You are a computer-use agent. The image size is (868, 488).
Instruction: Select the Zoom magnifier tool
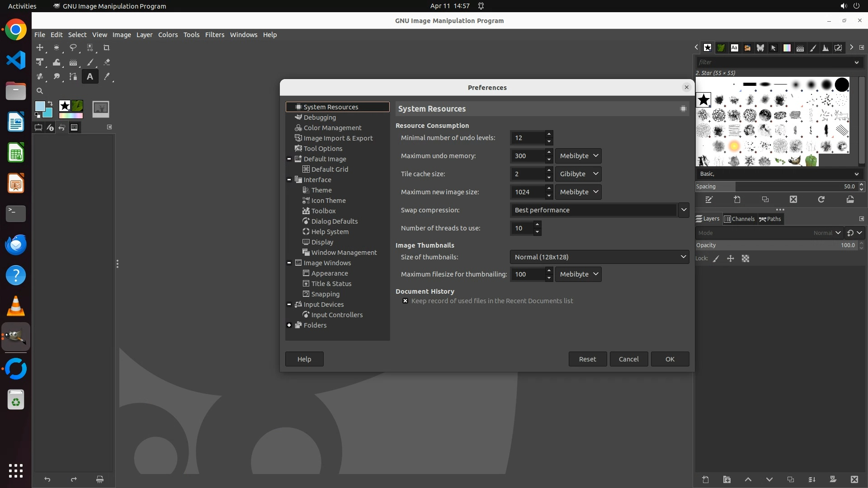(40, 91)
